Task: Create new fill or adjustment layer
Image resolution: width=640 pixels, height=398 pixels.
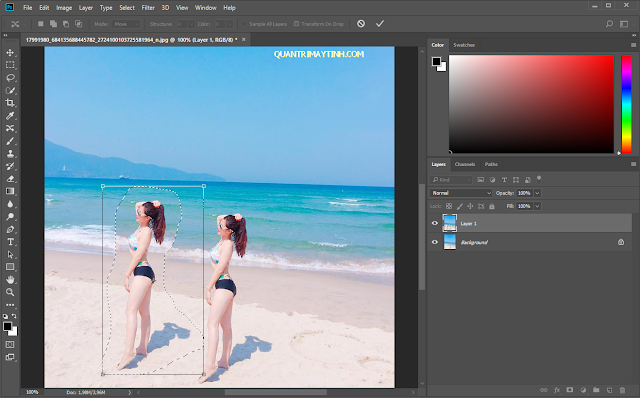Action: point(583,390)
